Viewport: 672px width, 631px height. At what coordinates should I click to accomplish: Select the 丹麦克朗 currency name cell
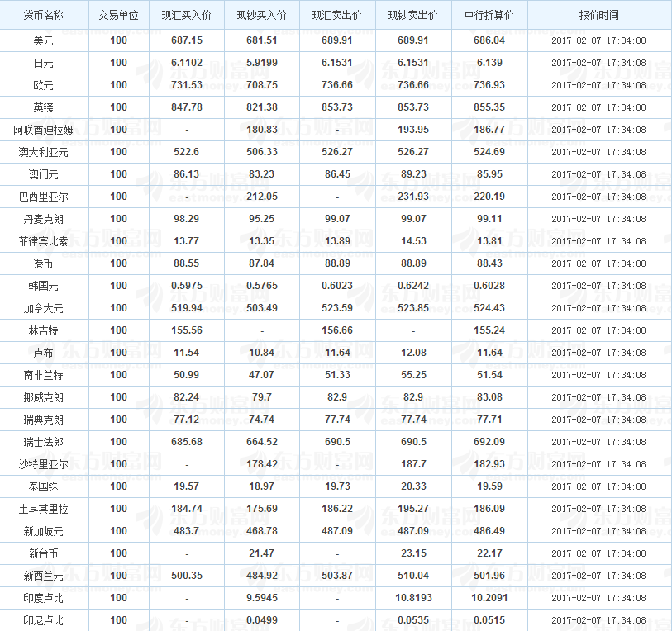[x=44, y=219]
